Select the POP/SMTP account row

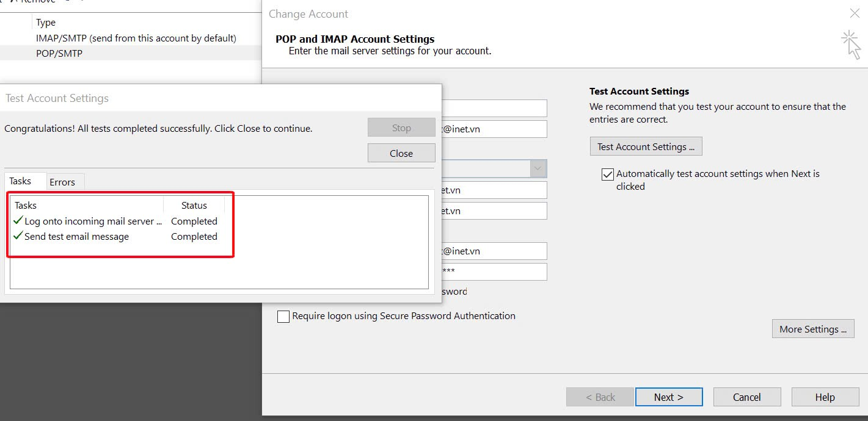[131, 53]
